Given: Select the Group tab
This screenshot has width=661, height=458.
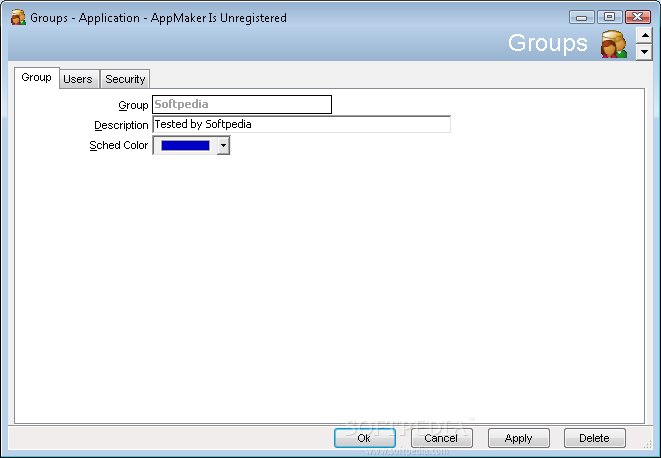Looking at the screenshot, I should tap(36, 78).
